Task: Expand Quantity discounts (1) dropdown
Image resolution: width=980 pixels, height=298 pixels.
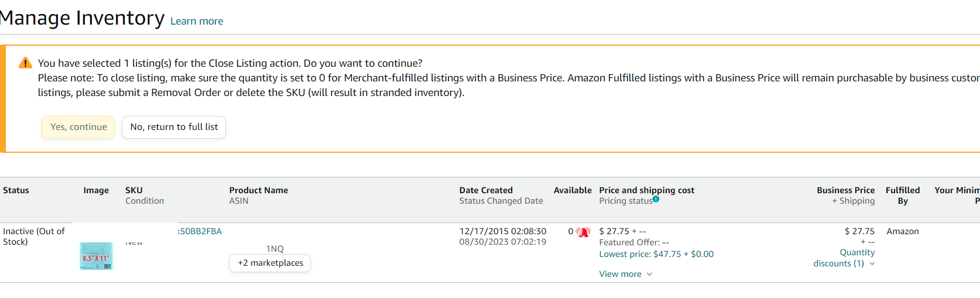Action: tap(844, 258)
